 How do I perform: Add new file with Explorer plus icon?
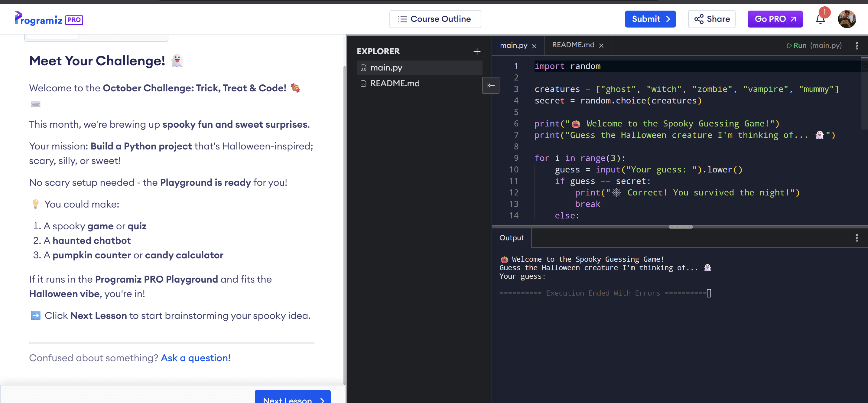pyautogui.click(x=477, y=51)
